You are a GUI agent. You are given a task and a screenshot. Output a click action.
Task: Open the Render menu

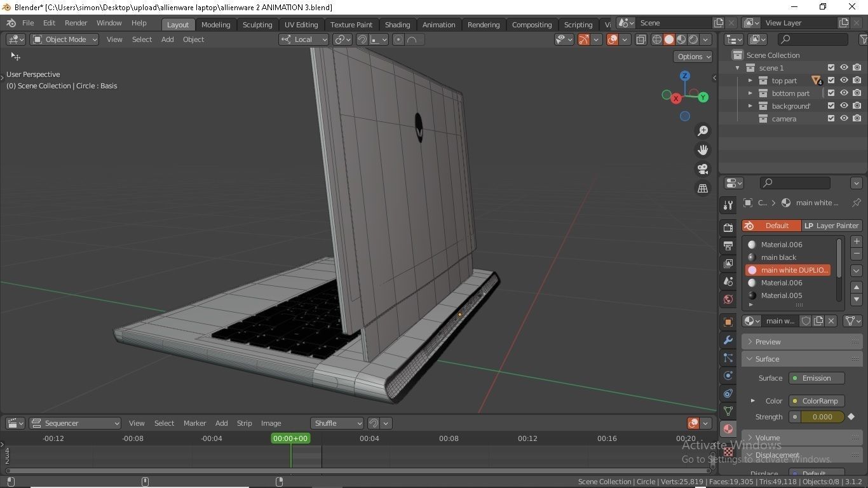76,23
